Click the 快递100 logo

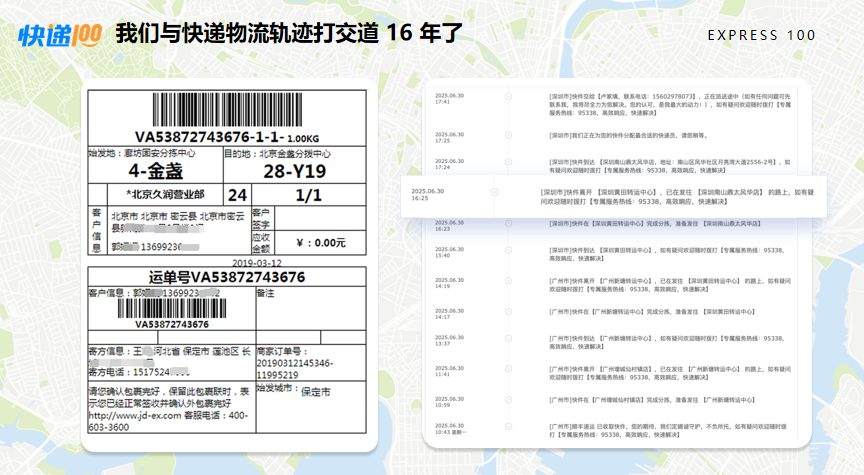pos(60,35)
